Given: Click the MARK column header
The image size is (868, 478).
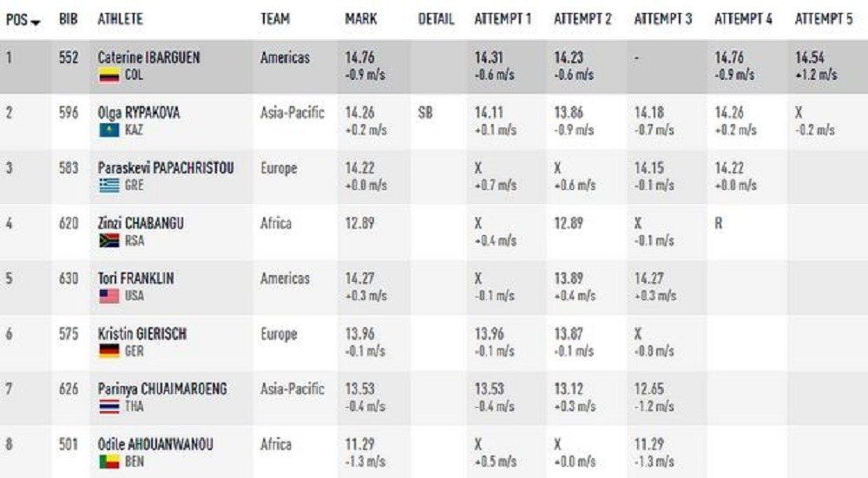Looking at the screenshot, I should (360, 19).
